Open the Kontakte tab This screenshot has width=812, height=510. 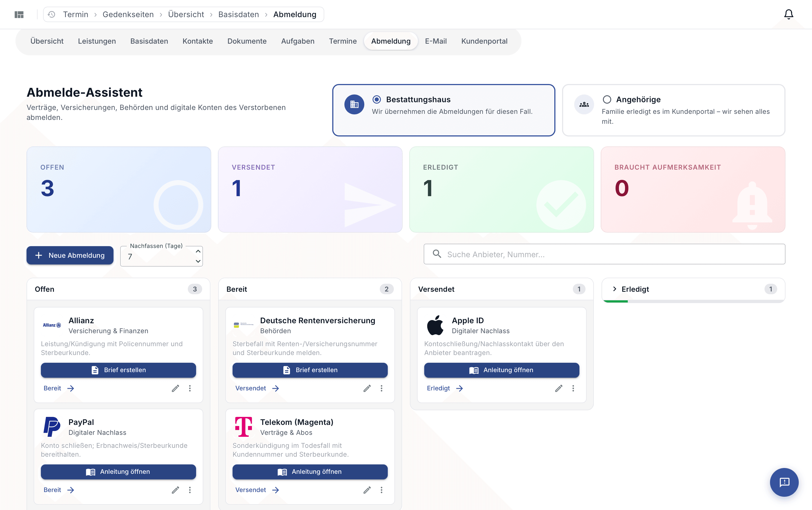[x=197, y=41]
